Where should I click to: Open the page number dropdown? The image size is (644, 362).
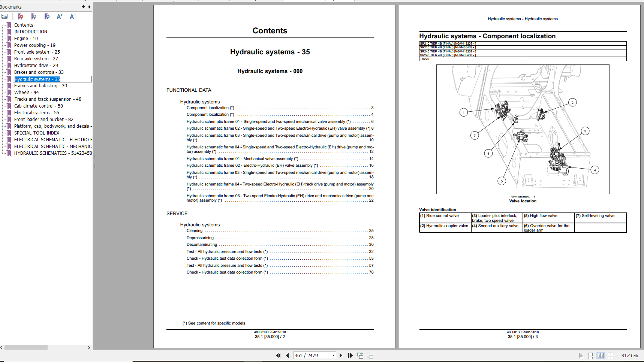(333, 356)
